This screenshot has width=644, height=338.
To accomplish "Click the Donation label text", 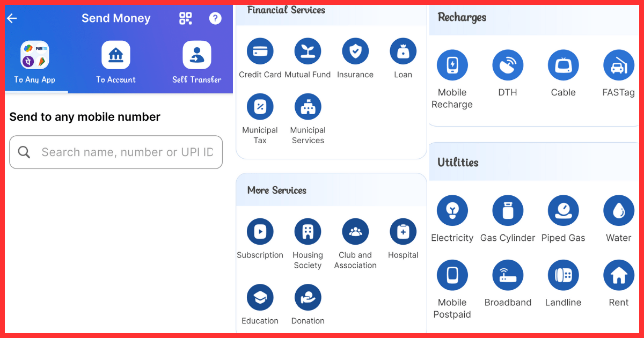I will click(308, 321).
